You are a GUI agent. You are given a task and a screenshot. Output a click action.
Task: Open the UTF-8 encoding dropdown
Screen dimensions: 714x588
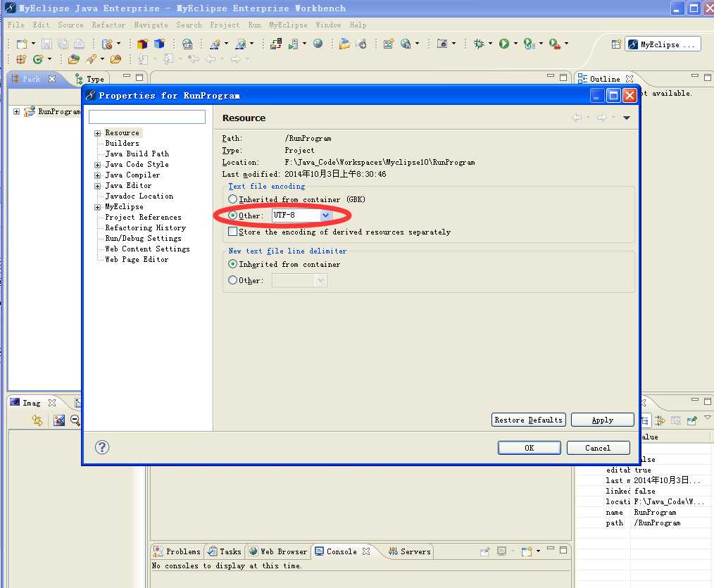325,215
